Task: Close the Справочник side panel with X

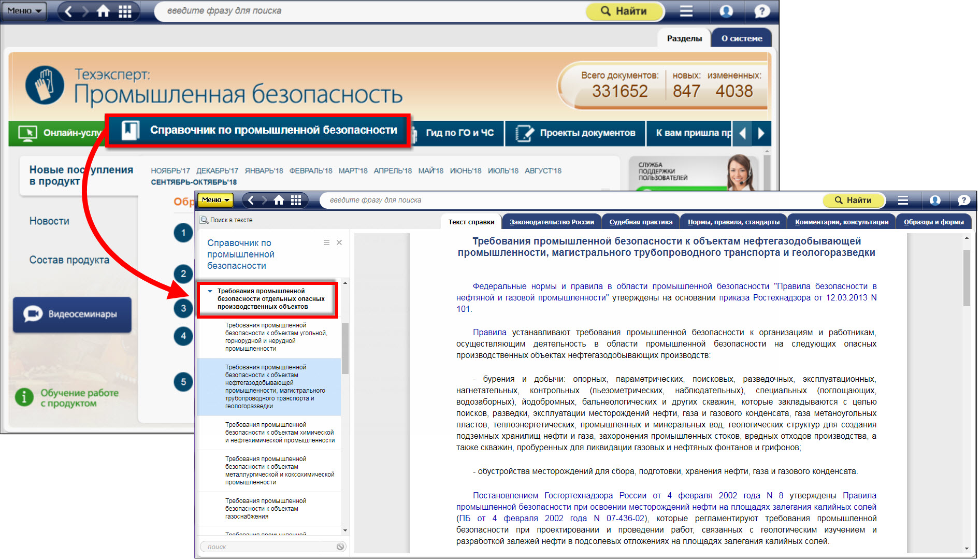Action: (x=339, y=242)
